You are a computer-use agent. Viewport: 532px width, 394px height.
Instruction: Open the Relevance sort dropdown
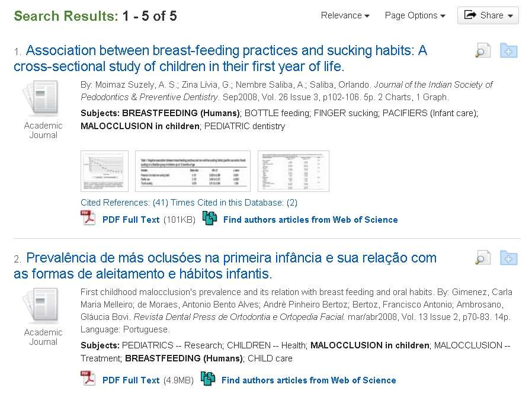[x=345, y=15]
